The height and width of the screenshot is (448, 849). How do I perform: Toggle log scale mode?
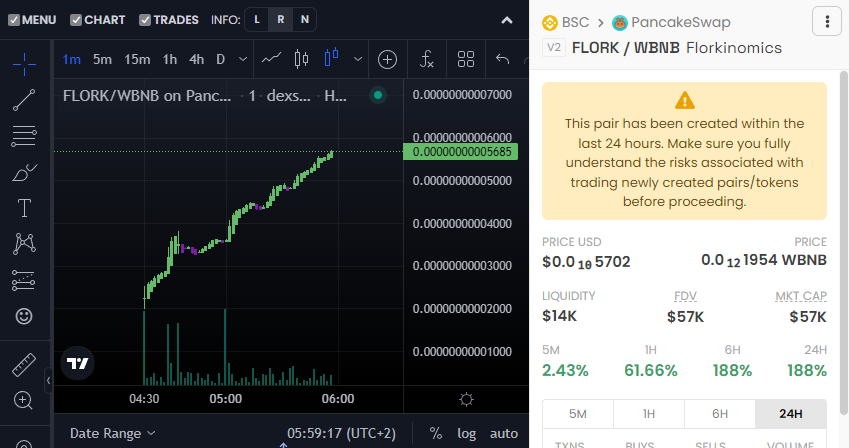point(466,433)
